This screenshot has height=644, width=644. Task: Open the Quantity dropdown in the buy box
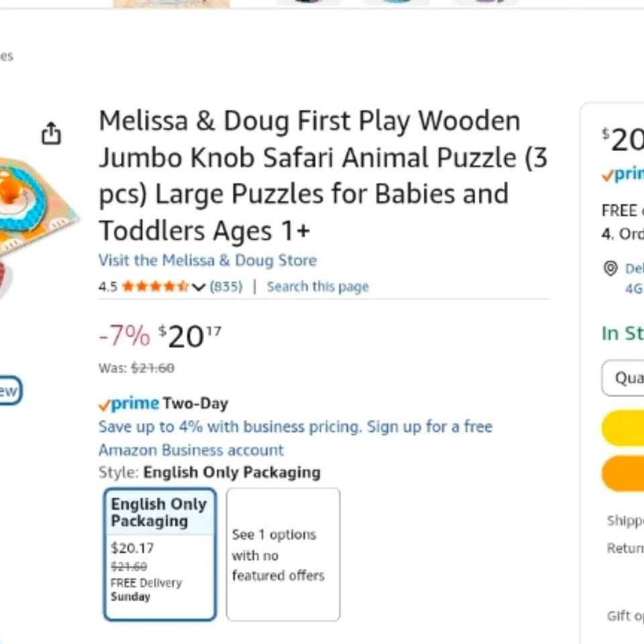coord(624,378)
